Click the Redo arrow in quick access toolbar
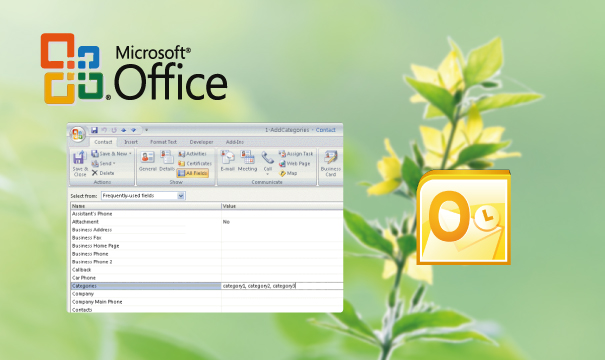605x360 pixels. [x=114, y=130]
